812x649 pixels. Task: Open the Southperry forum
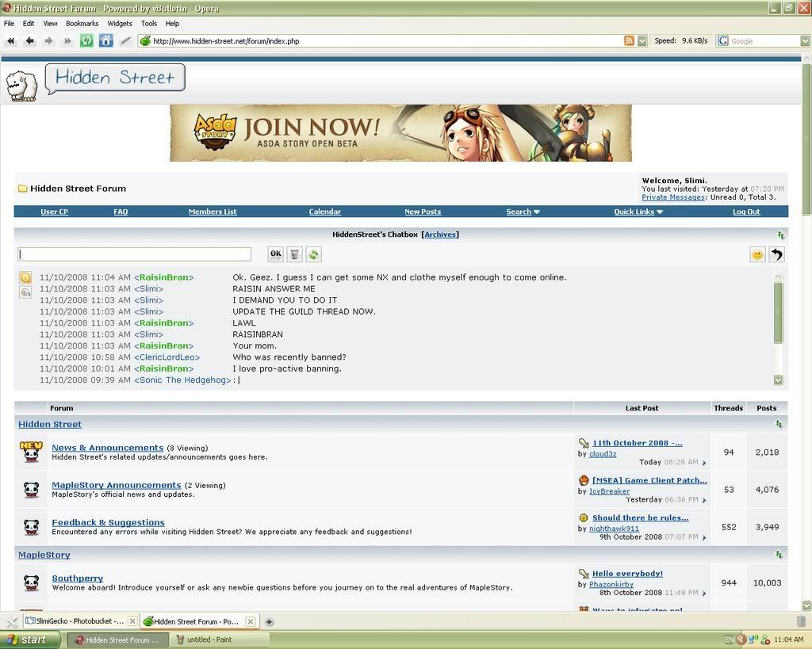pyautogui.click(x=77, y=578)
